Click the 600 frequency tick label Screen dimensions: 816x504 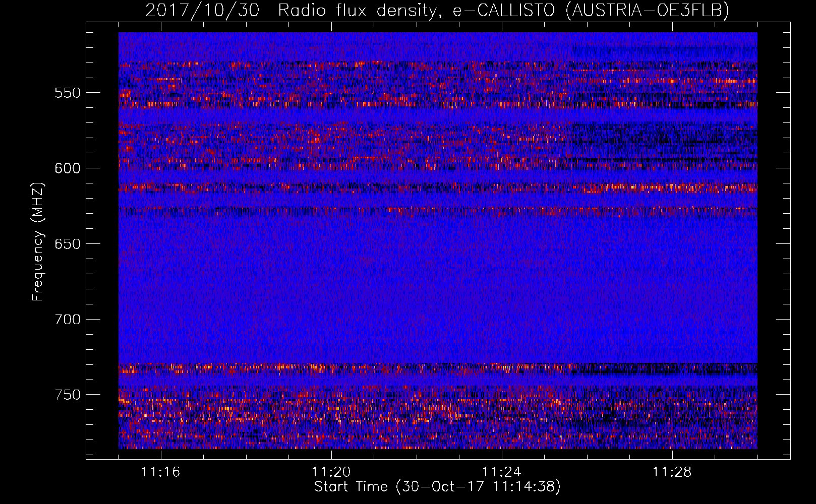point(68,168)
